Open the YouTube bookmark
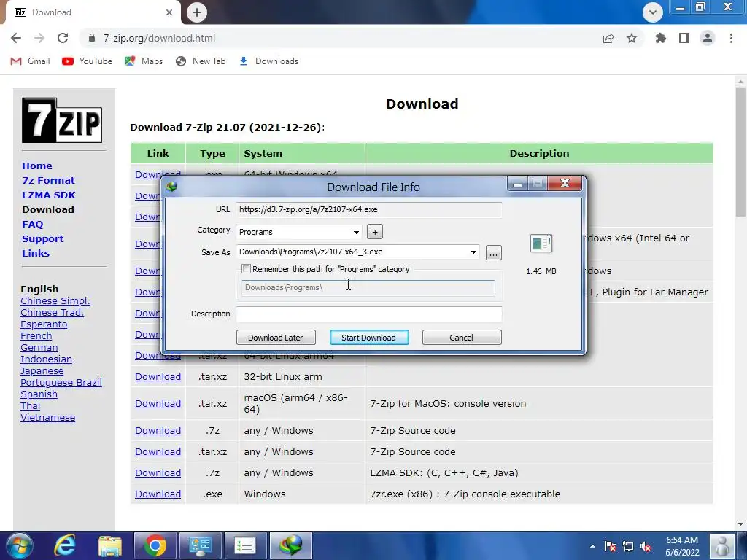Viewport: 747px width, 560px height. (88, 61)
